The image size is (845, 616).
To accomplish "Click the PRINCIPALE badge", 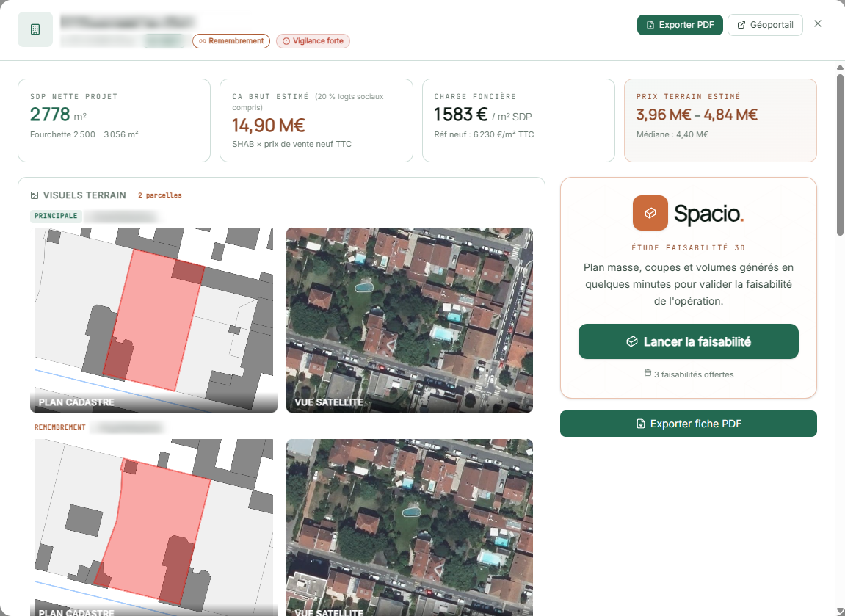I will [x=56, y=216].
